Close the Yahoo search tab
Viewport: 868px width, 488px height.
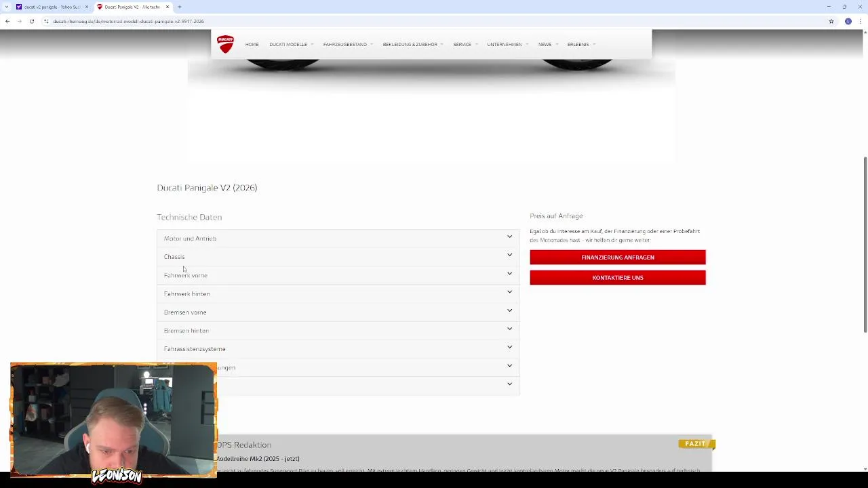coord(86,7)
